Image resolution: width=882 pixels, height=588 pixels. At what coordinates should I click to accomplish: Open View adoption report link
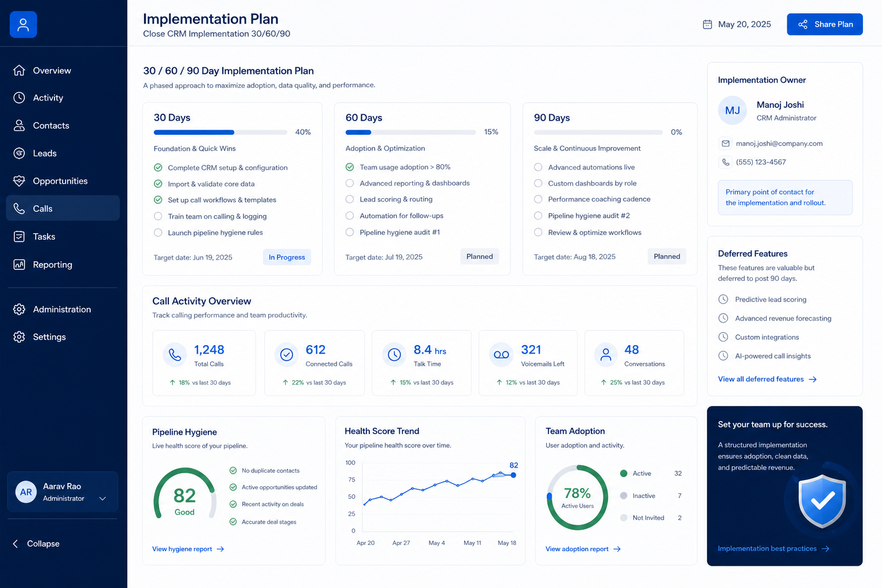click(x=583, y=549)
